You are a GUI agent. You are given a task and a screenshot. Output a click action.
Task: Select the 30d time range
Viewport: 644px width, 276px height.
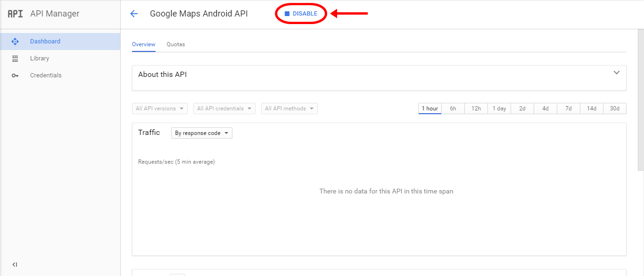(614, 109)
